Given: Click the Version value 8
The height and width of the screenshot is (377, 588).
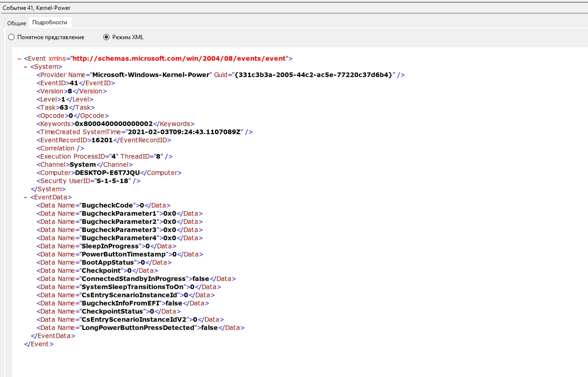Looking at the screenshot, I should (70, 91).
